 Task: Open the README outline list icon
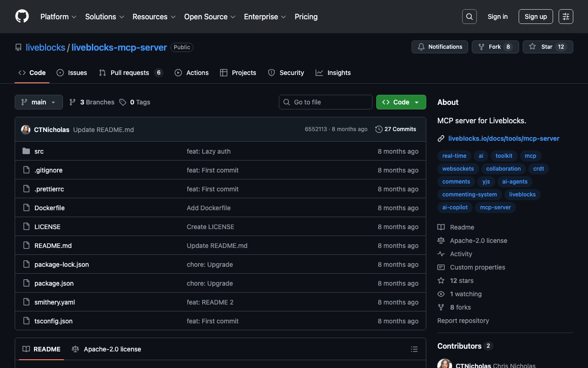point(414,349)
